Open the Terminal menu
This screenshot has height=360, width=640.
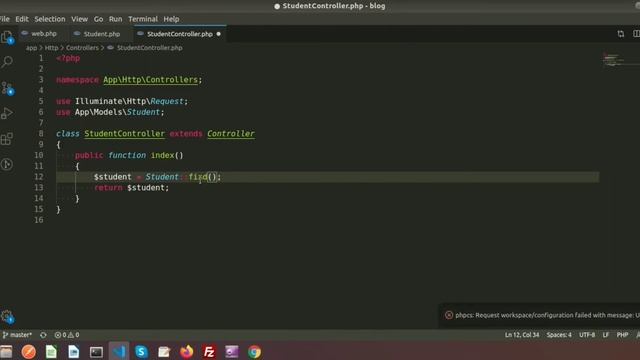pyautogui.click(x=143, y=19)
